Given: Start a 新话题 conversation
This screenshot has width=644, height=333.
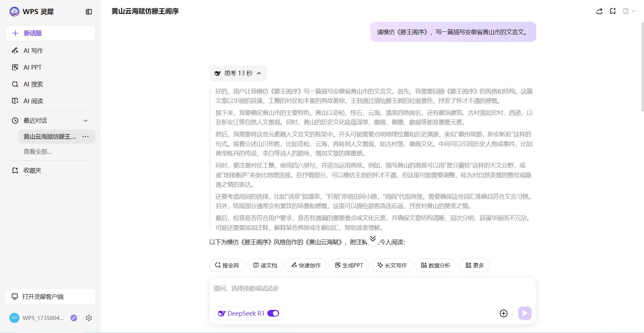Looking at the screenshot, I should pos(50,33).
